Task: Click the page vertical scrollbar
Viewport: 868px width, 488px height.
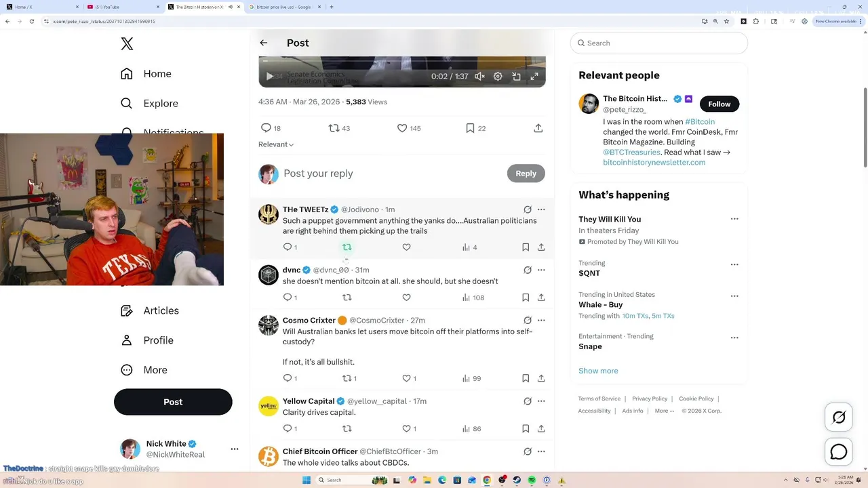Action: tap(865, 127)
